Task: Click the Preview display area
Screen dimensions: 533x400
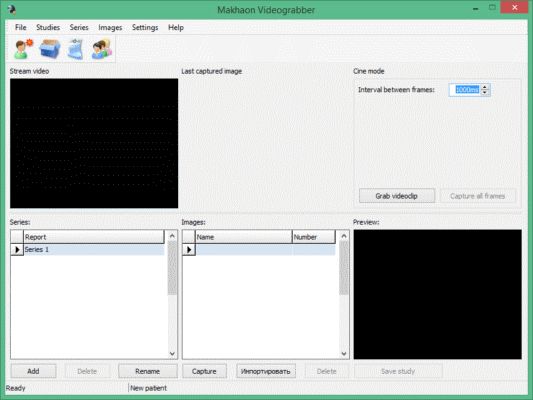Action: coord(437,294)
